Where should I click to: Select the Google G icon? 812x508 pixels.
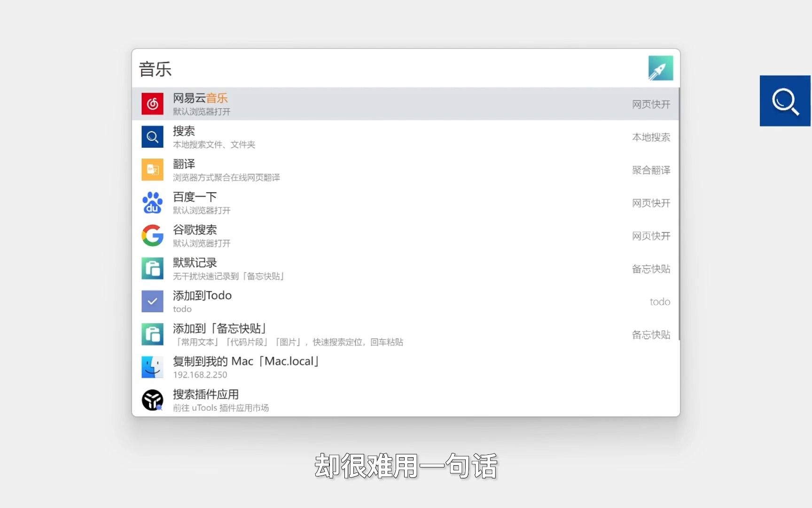[152, 235]
